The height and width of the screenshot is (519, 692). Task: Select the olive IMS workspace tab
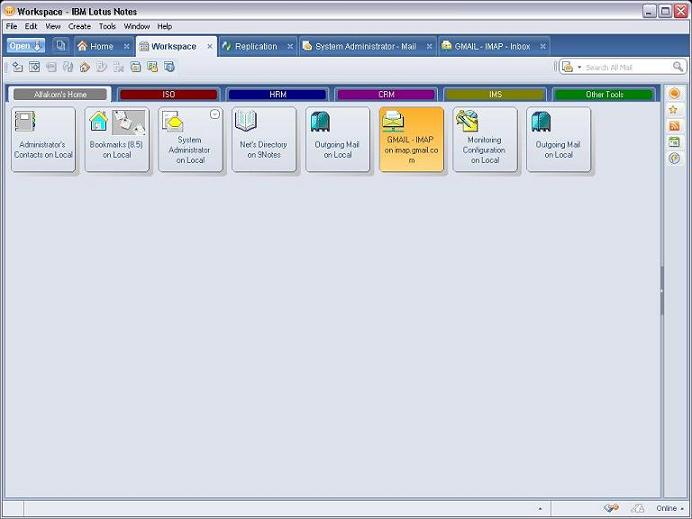tap(495, 94)
